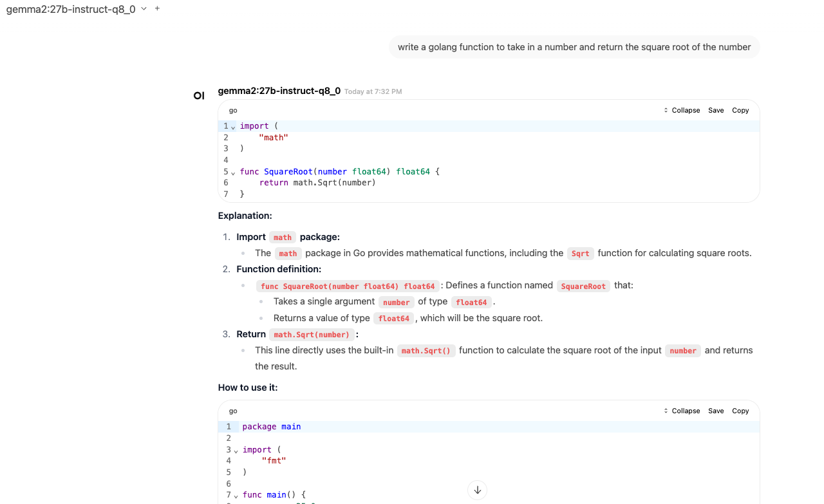Click the 'Function definition:' list heading
The width and height of the screenshot is (824, 504).
(x=279, y=269)
